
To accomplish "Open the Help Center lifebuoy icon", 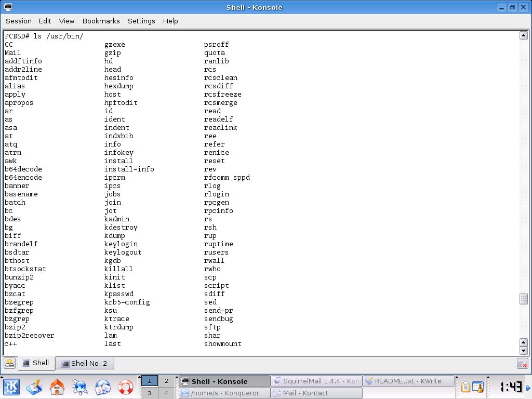I will tap(126, 387).
